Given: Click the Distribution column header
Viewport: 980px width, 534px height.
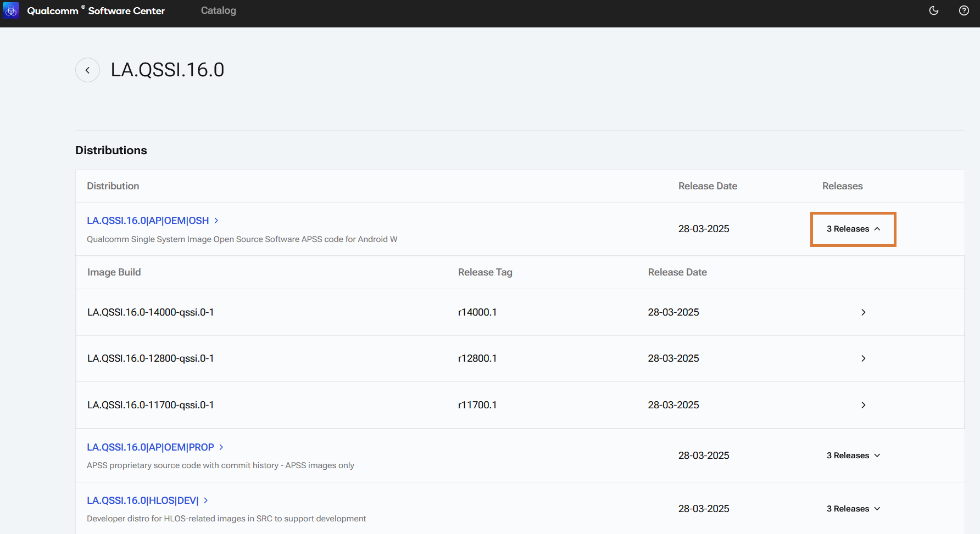Looking at the screenshot, I should [x=113, y=186].
